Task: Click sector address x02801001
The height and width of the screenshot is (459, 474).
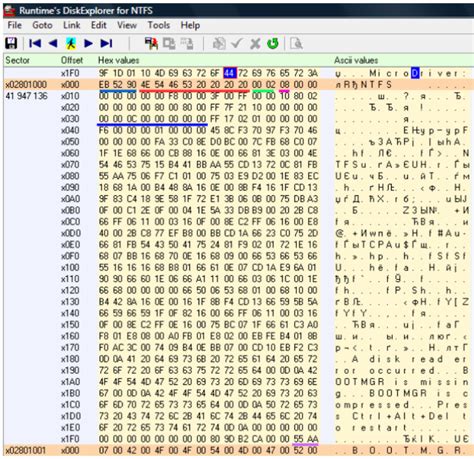Action: click(26, 451)
